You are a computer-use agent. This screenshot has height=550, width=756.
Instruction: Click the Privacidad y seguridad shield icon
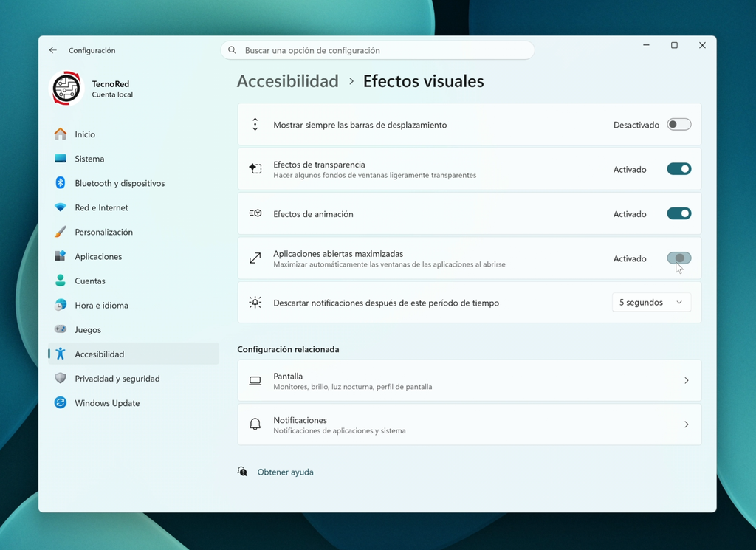(x=61, y=379)
